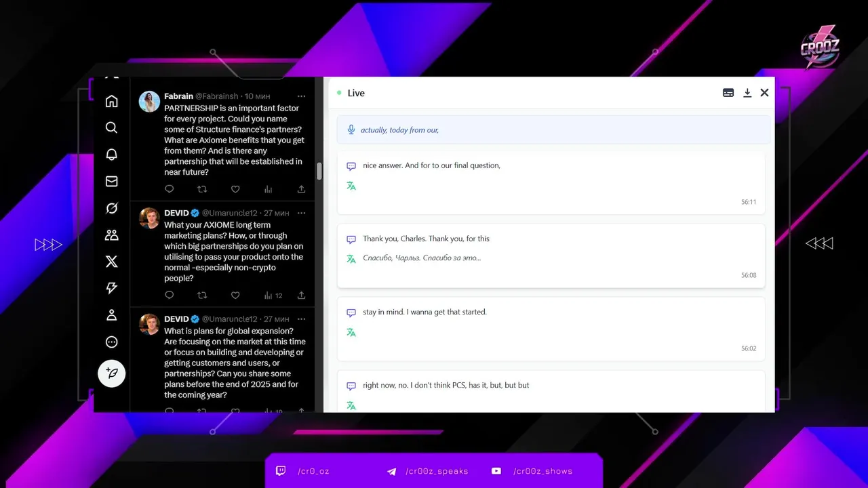Viewport: 868px width, 488px height.
Task: Open more options on DEVID's global expansion tweet
Action: pyautogui.click(x=301, y=319)
